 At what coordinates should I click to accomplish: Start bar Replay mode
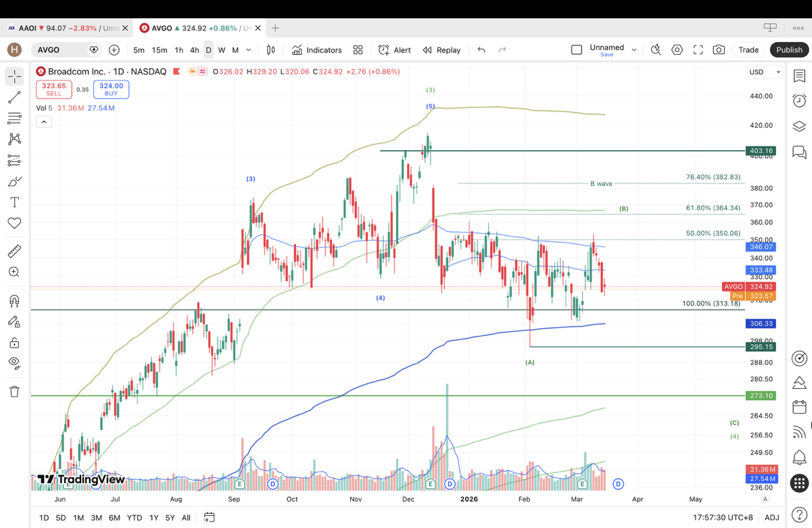click(x=441, y=50)
